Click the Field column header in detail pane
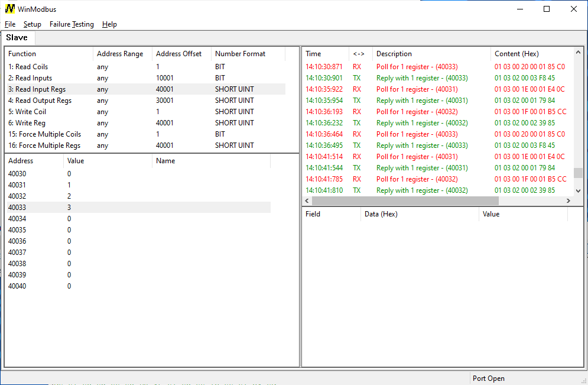Screen dimensions: 588x385 pos(331,214)
